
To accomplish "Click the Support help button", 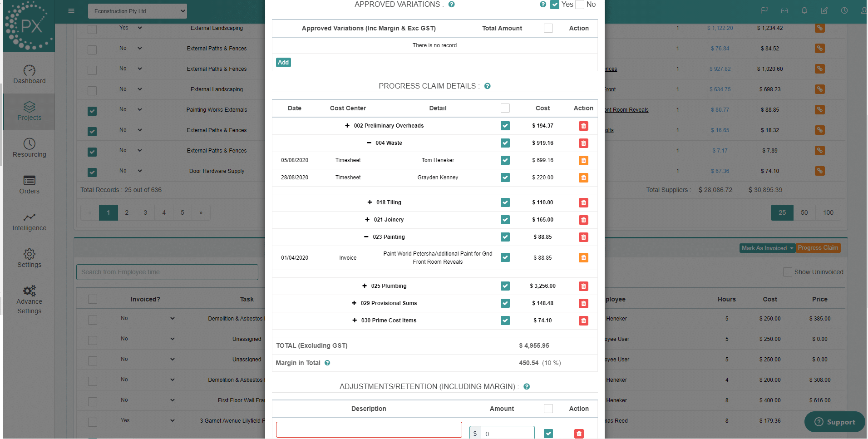I will pos(834,422).
